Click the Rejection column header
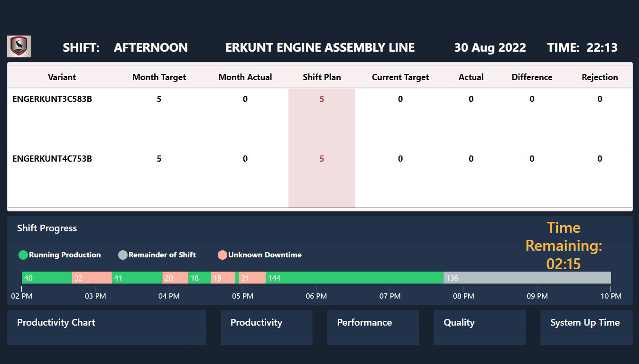 pos(600,77)
